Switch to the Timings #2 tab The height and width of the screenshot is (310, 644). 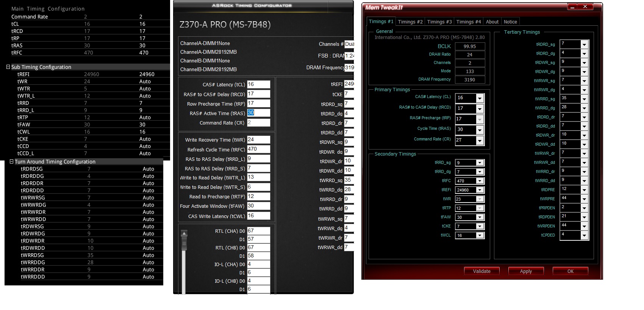pyautogui.click(x=410, y=22)
